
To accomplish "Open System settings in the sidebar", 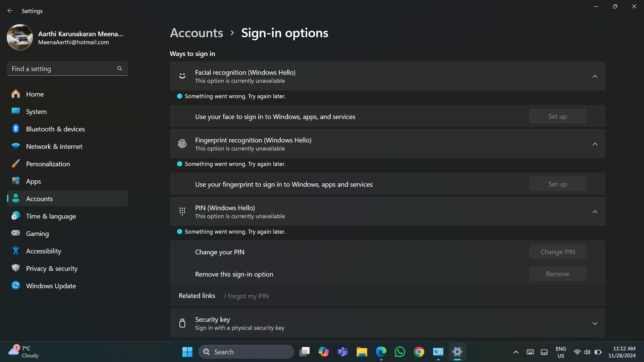I will (x=67, y=112).
